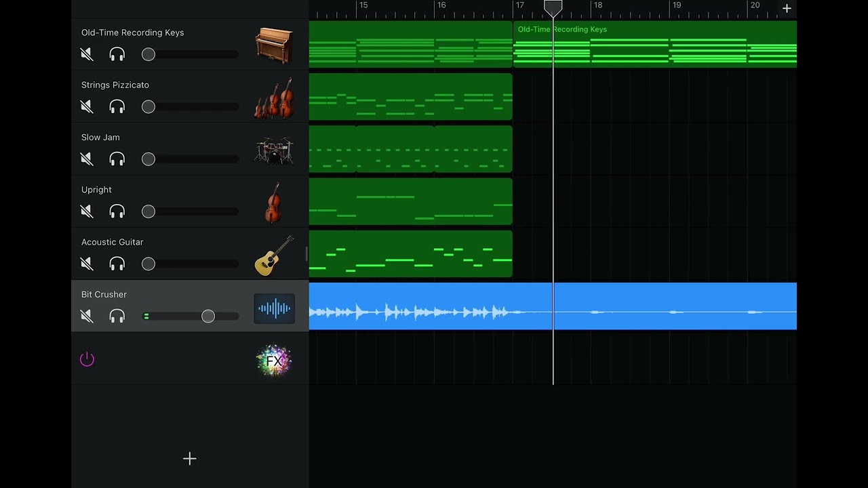Solo the Strings Pizzicato track

[117, 106]
